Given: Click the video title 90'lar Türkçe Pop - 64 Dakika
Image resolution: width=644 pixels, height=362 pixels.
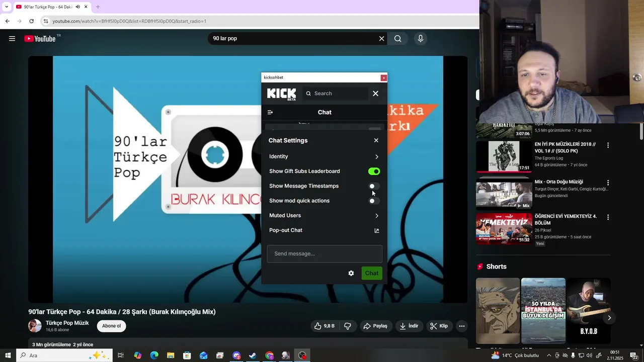Looking at the screenshot, I should point(122,312).
